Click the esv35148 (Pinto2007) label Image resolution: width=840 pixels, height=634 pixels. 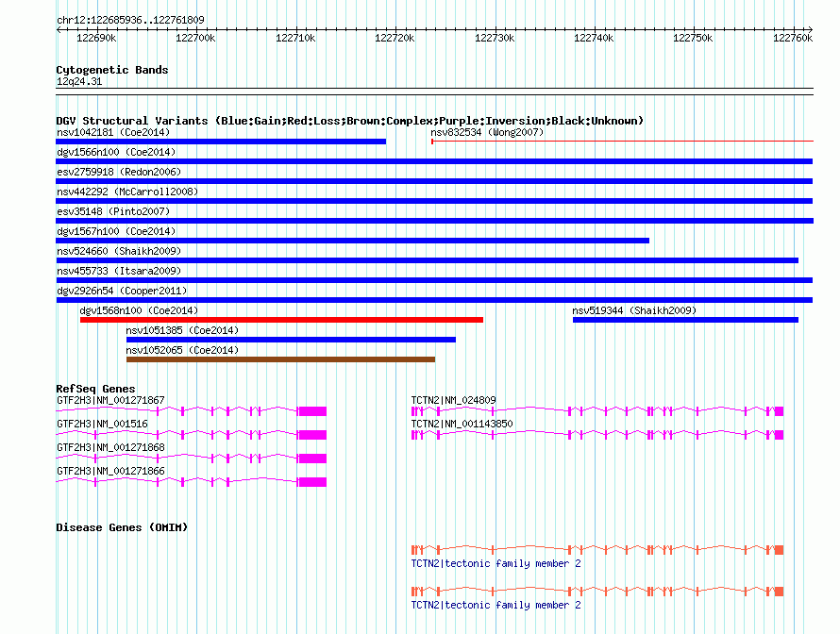coord(113,211)
